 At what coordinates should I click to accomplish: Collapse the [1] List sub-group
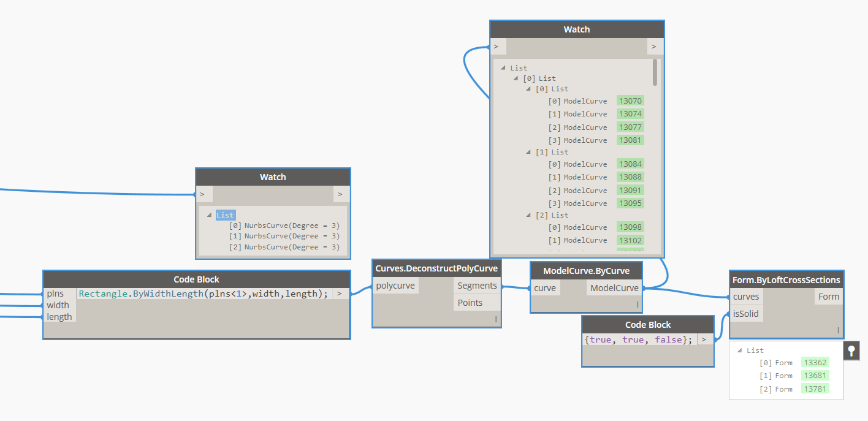[528, 152]
